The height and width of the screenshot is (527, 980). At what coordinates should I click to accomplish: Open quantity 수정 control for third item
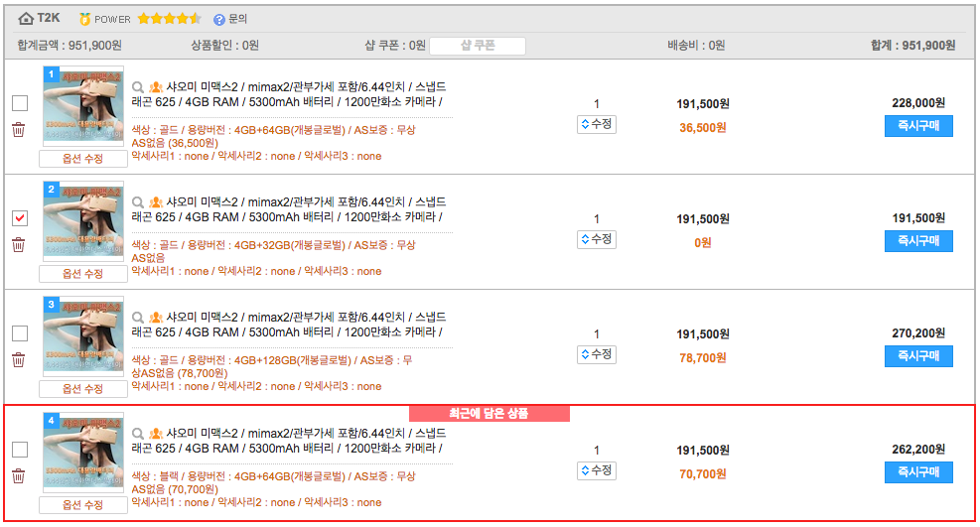[597, 354]
